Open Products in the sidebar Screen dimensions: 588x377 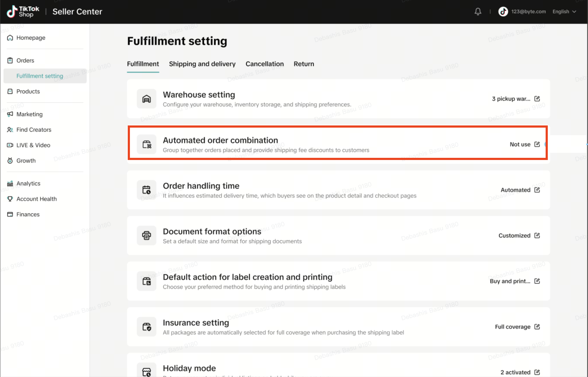click(x=28, y=91)
